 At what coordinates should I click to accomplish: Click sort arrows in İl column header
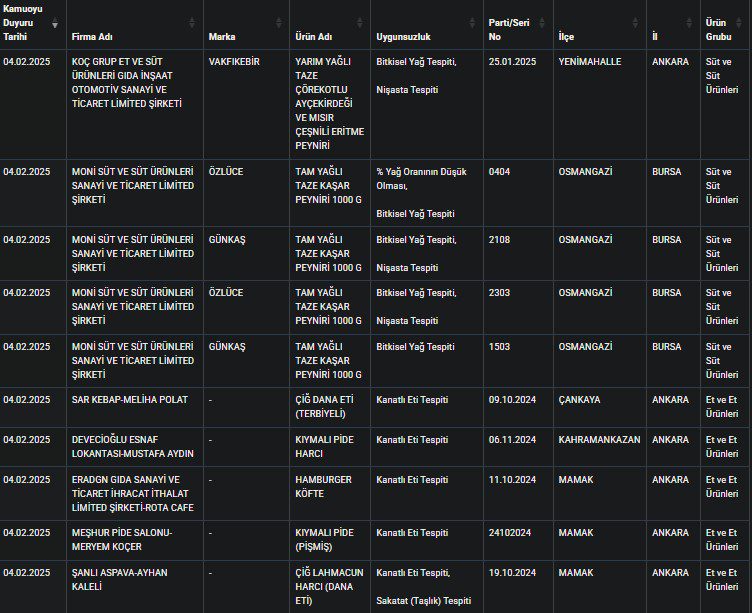pyautogui.click(x=690, y=23)
